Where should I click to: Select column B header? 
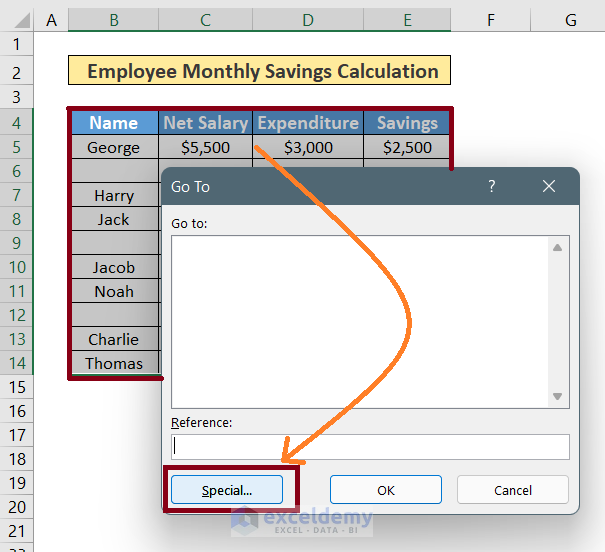pyautogui.click(x=113, y=20)
